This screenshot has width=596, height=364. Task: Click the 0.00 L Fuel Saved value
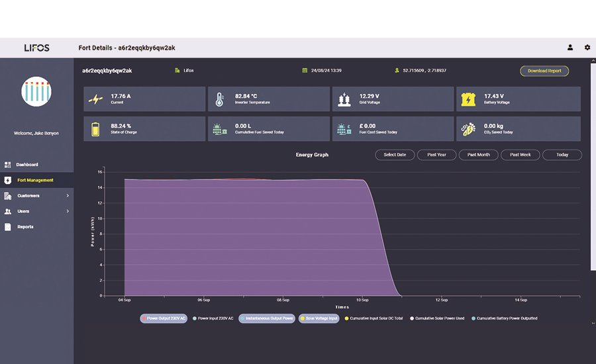click(243, 126)
